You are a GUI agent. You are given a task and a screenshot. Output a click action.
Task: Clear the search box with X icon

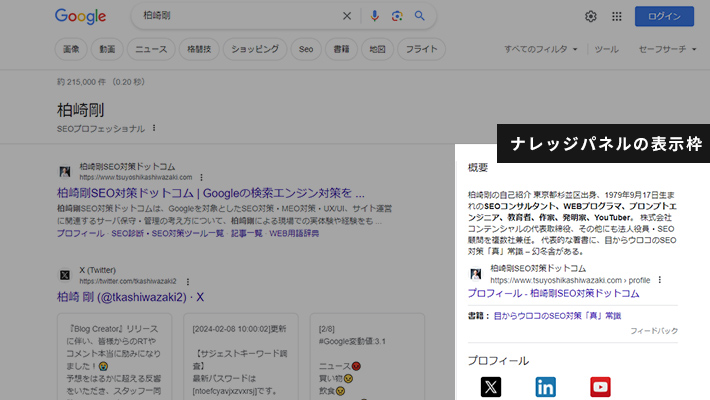coord(347,16)
